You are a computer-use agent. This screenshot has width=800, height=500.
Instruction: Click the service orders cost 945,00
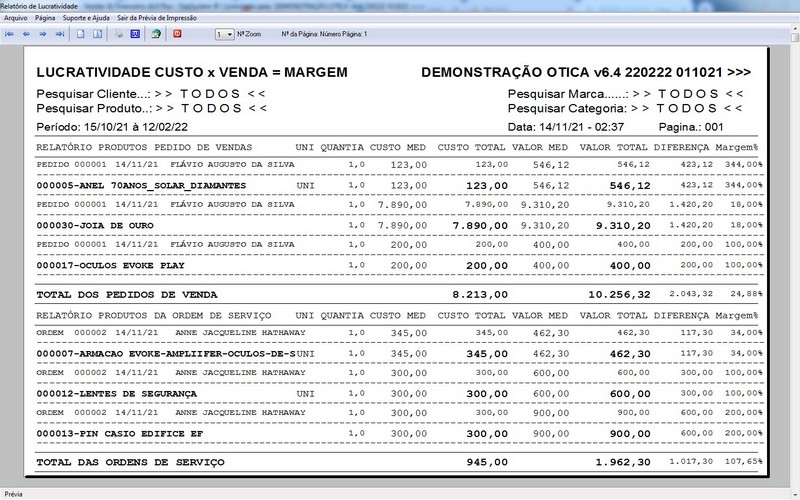pyautogui.click(x=487, y=462)
